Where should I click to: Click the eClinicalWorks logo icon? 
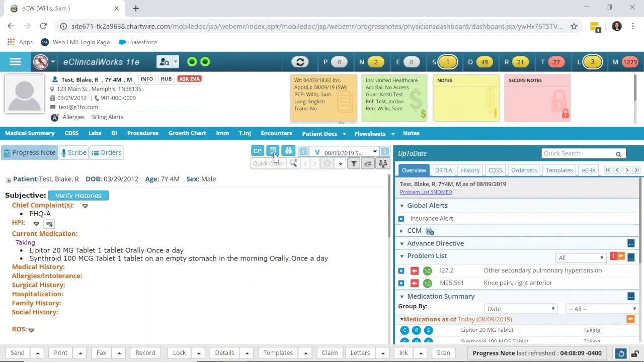[41, 62]
